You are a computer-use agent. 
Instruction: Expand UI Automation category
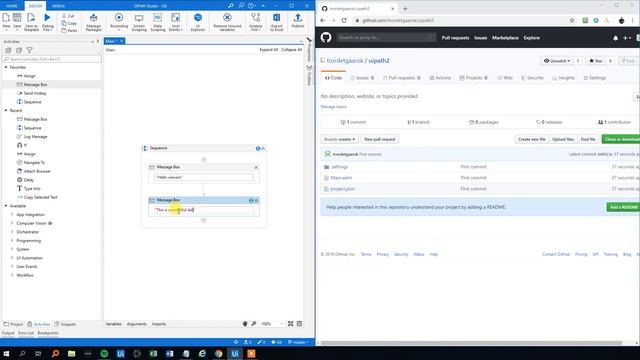[12, 258]
